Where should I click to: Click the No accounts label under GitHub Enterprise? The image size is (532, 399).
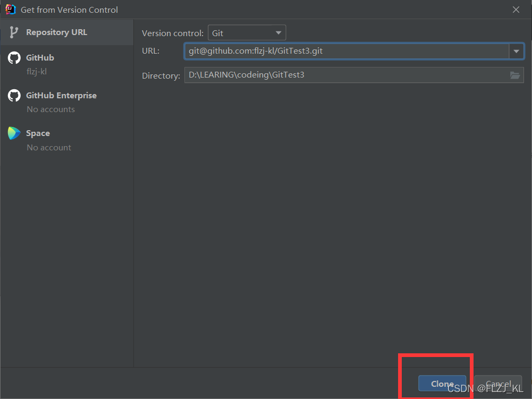[51, 109]
